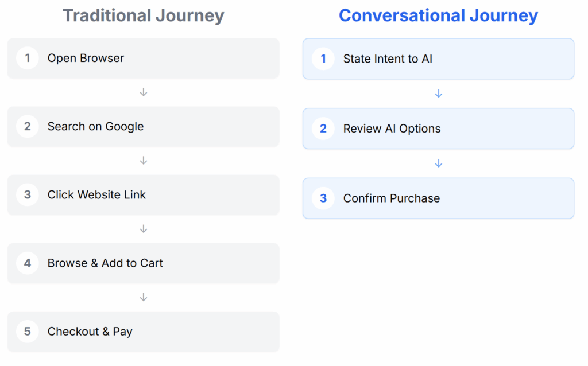
Task: Click the number 2 circle beside Search on Google
Action: click(x=28, y=126)
